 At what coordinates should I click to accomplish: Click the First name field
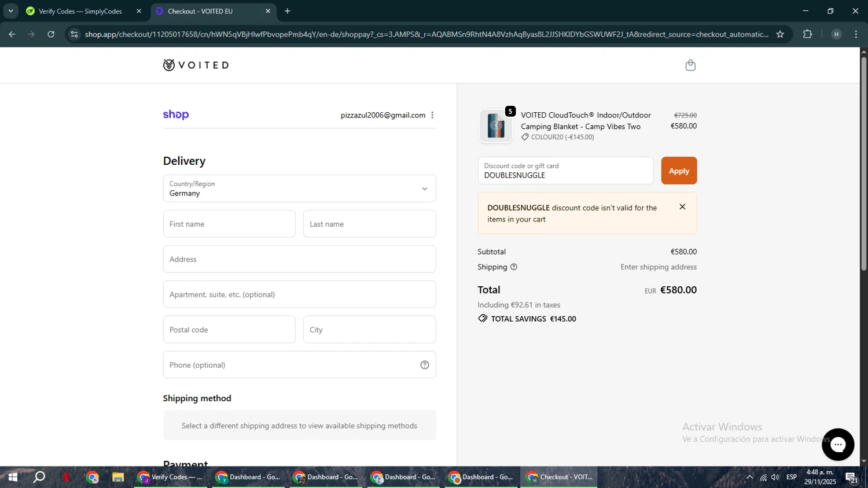click(229, 224)
